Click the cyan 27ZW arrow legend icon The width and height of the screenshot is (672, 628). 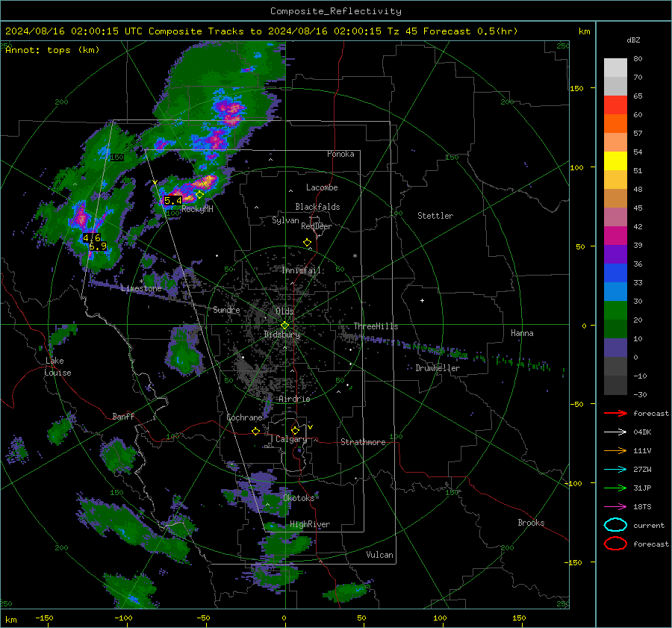point(615,470)
